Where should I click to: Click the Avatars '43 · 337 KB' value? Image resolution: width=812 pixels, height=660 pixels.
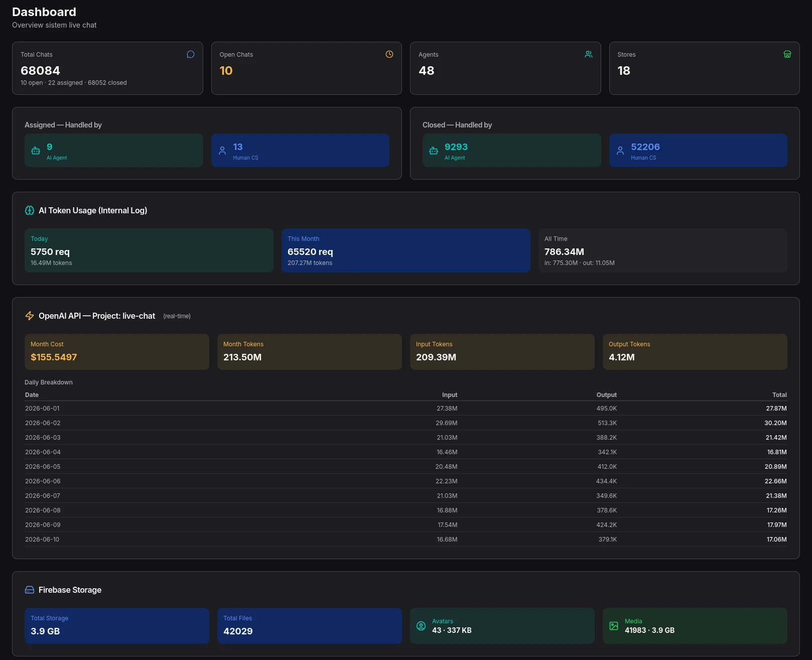point(452,630)
